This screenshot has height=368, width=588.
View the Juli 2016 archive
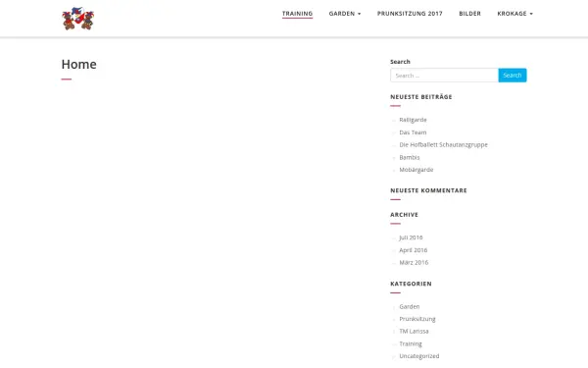click(411, 237)
